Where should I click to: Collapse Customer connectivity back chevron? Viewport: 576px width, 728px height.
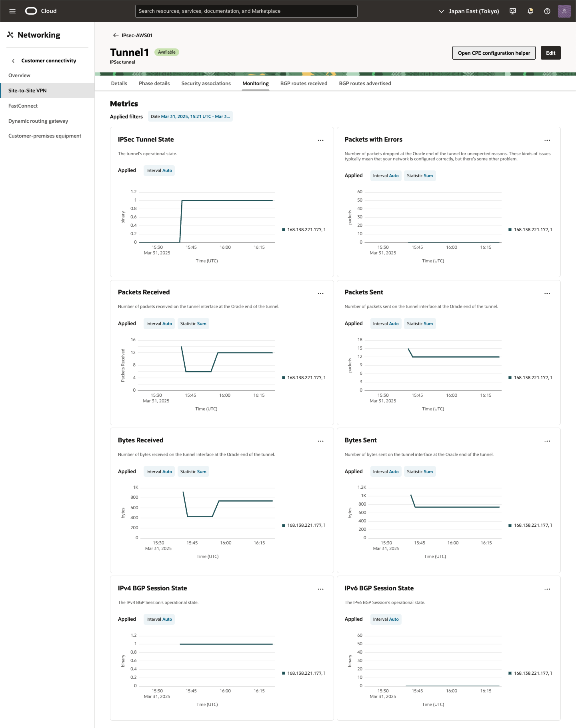[13, 61]
